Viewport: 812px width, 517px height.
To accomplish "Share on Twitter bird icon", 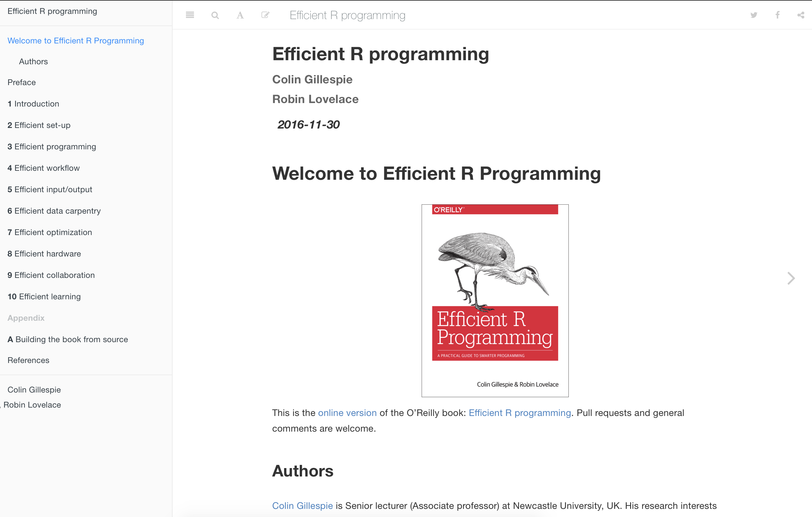I will coord(754,15).
